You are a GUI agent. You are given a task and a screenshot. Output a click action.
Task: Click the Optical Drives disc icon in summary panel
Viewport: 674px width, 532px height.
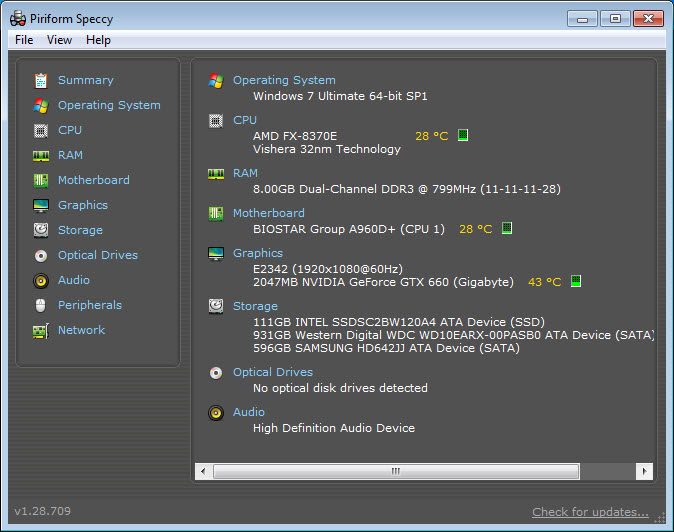(216, 373)
